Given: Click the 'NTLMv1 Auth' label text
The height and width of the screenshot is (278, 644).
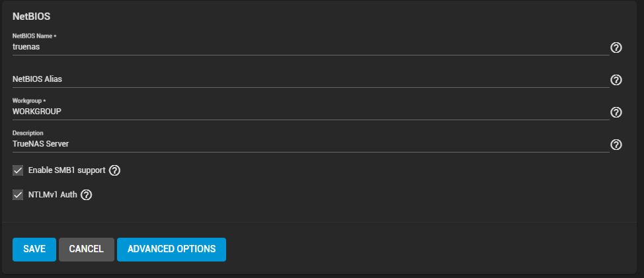Looking at the screenshot, I should click(53, 195).
